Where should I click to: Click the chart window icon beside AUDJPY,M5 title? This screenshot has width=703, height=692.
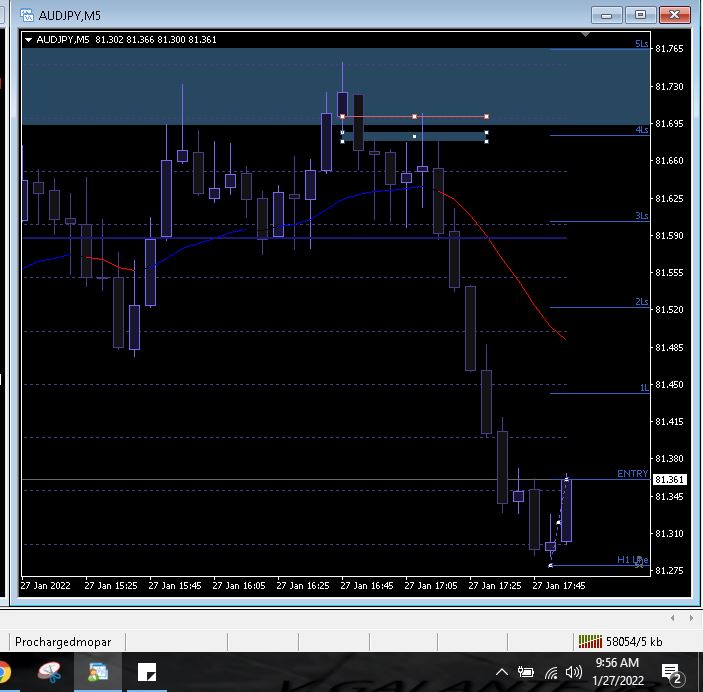point(27,15)
